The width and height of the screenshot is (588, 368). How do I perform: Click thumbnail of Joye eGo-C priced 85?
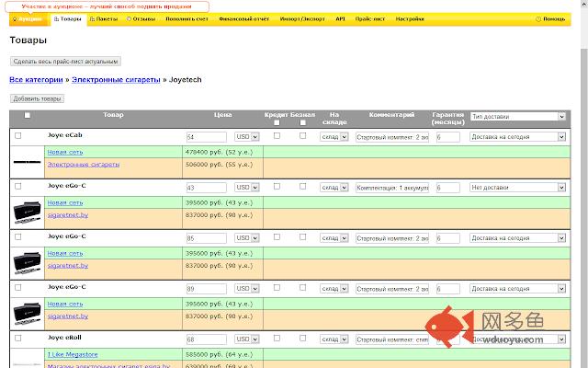point(27,263)
